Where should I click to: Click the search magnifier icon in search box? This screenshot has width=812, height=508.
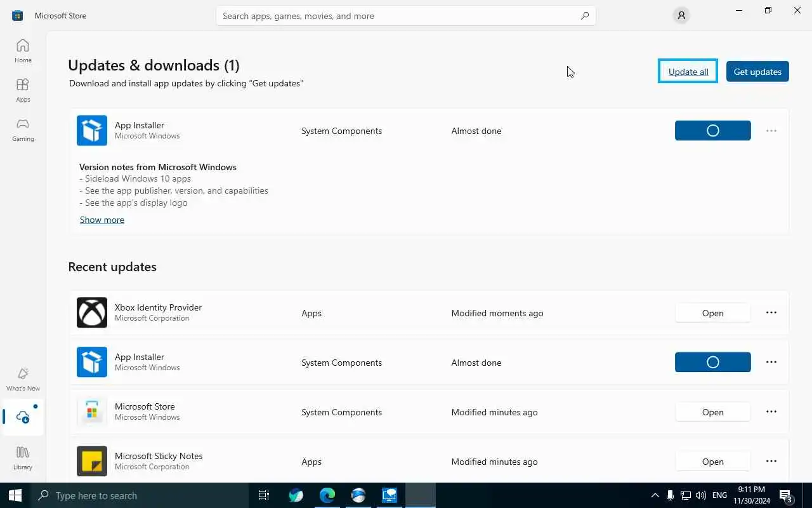tap(585, 16)
